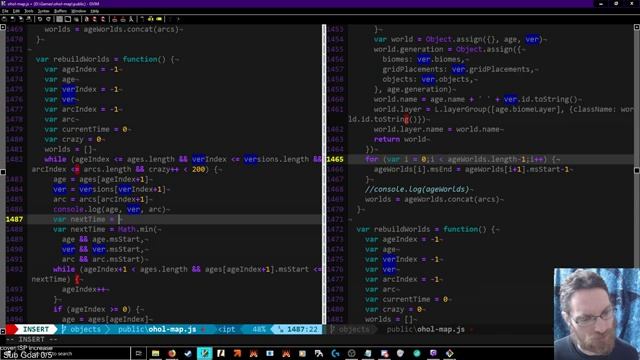Click the Cut toolbar icon
The width and height of the screenshot is (640, 360).
coord(59,19)
